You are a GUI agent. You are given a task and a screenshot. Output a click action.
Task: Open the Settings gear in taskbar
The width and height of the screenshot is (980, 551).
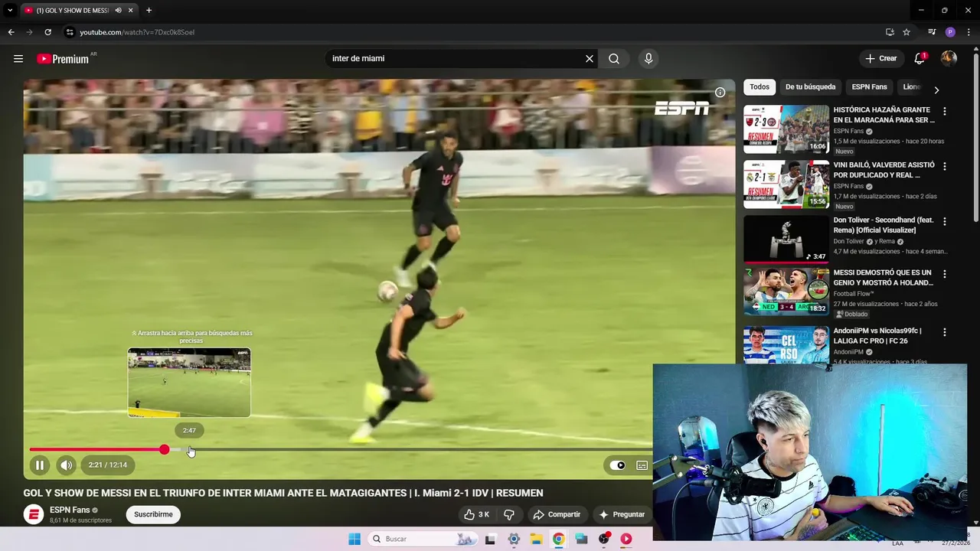click(514, 539)
